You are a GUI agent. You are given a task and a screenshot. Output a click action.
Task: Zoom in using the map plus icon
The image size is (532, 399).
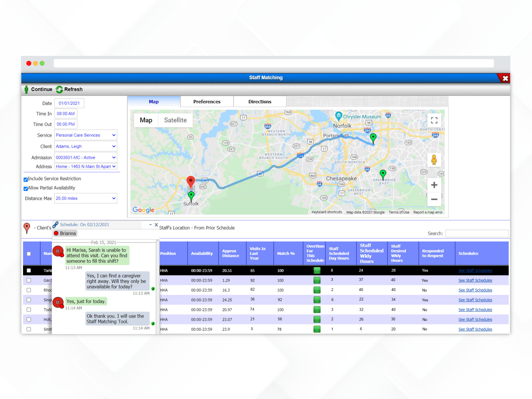(434, 185)
